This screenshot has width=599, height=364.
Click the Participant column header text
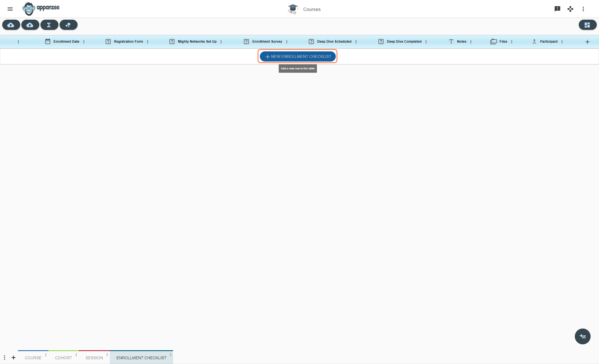coord(549,42)
